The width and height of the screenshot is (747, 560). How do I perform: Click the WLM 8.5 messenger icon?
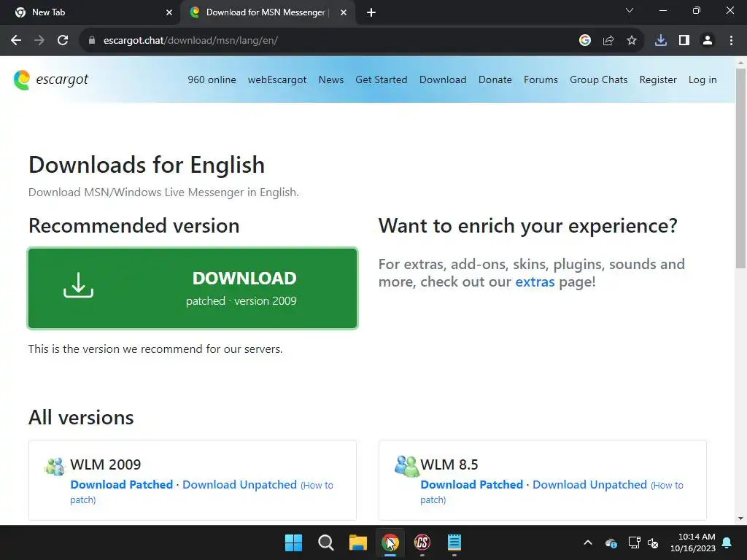click(x=406, y=466)
